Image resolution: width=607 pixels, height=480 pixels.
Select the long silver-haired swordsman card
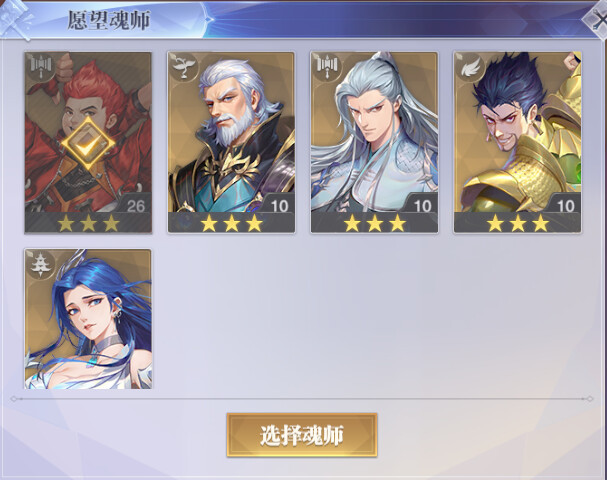point(374,142)
